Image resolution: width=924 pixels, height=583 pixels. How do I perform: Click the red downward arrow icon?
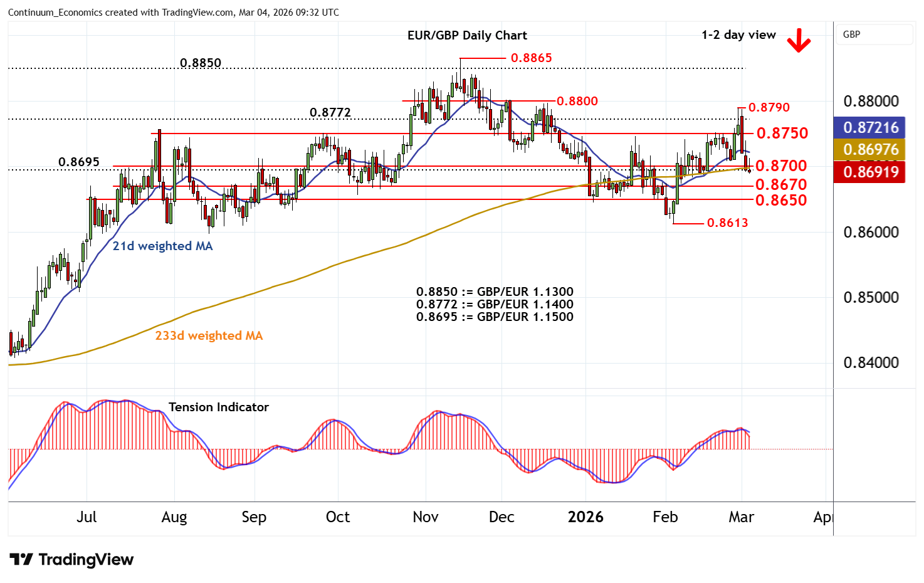[799, 41]
